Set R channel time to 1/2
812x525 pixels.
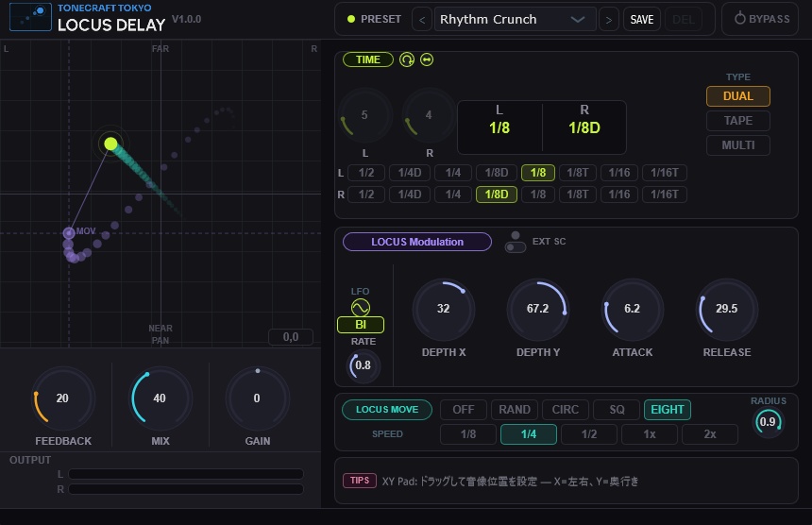[x=366, y=195]
